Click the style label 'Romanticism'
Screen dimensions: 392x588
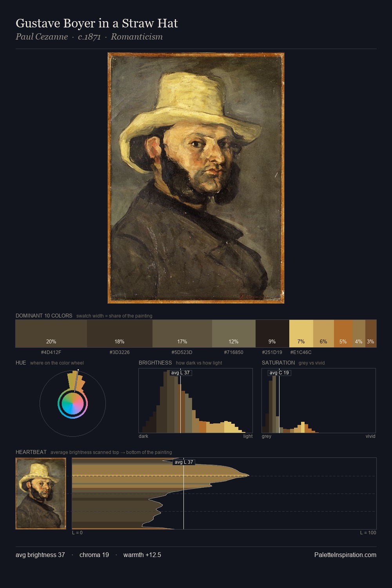pos(137,37)
